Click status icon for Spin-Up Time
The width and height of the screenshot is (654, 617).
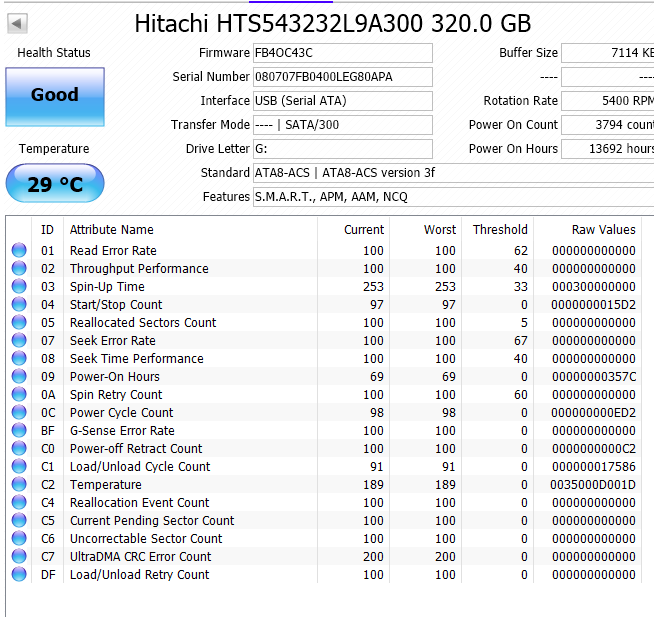click(19, 286)
